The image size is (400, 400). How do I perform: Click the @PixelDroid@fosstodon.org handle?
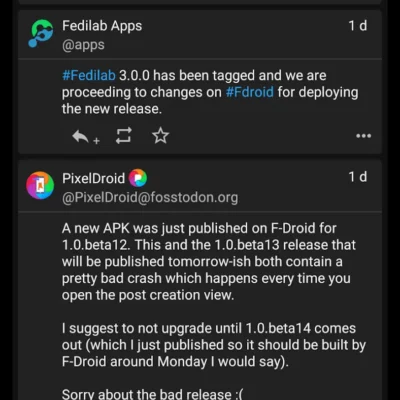pyautogui.click(x=150, y=198)
